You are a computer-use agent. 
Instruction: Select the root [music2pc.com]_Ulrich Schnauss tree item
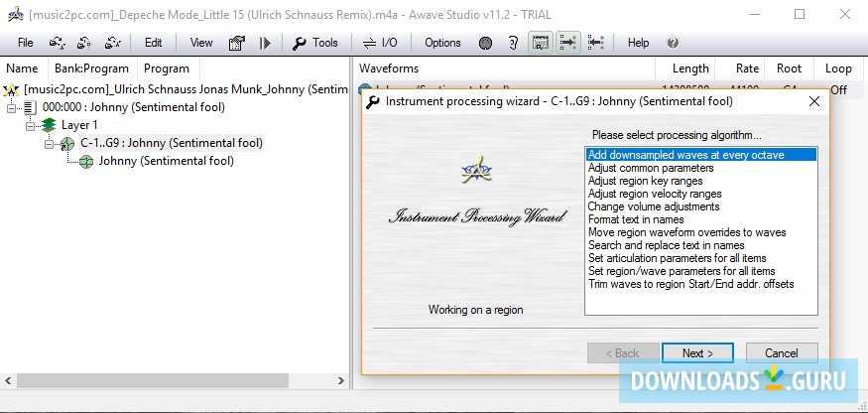(186, 89)
